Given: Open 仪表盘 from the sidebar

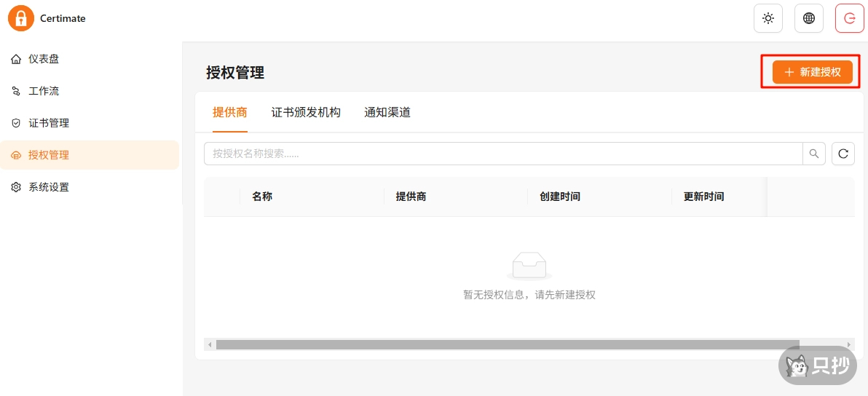Looking at the screenshot, I should (x=44, y=59).
